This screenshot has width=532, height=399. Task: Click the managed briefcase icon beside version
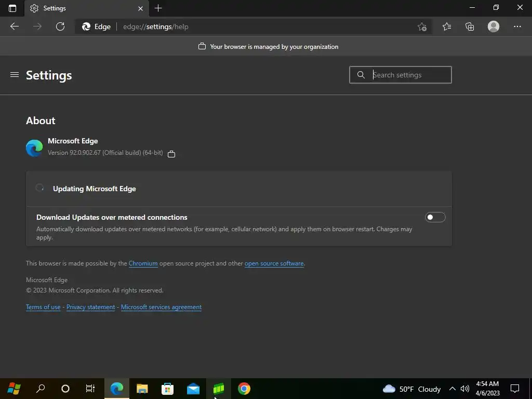pos(171,154)
